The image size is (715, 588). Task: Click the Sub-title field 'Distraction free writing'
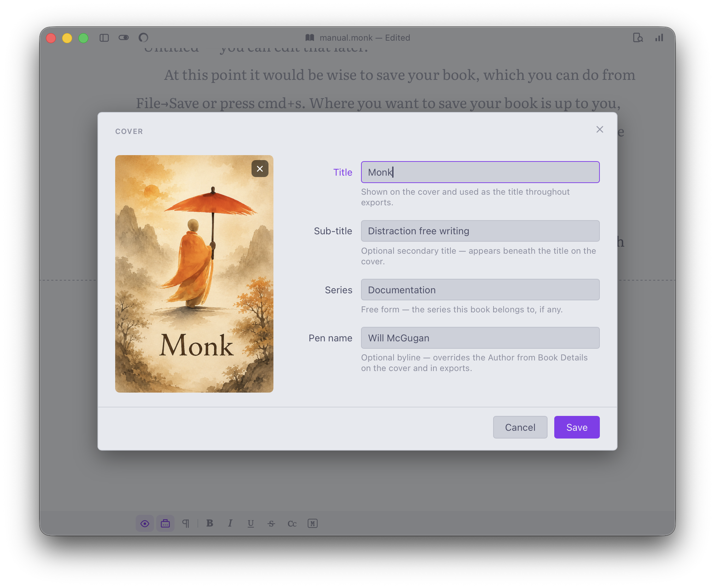480,231
